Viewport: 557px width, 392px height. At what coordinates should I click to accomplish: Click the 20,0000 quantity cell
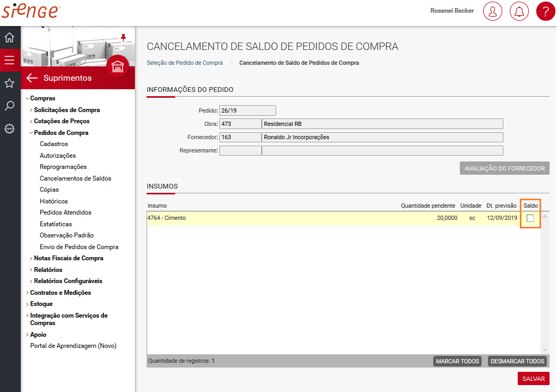[447, 218]
